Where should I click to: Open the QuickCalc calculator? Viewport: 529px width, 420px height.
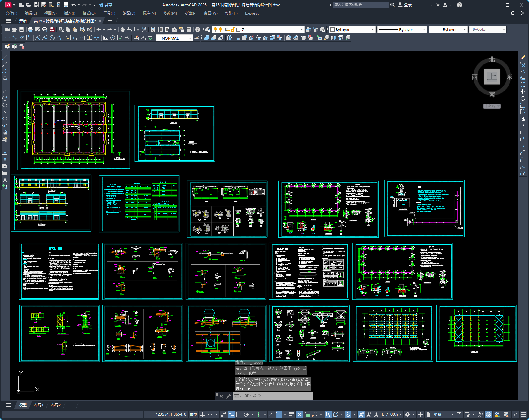[x=189, y=29]
